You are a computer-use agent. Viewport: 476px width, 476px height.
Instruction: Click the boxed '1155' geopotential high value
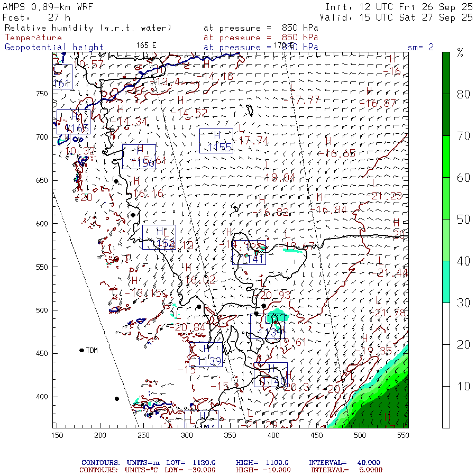(x=220, y=148)
